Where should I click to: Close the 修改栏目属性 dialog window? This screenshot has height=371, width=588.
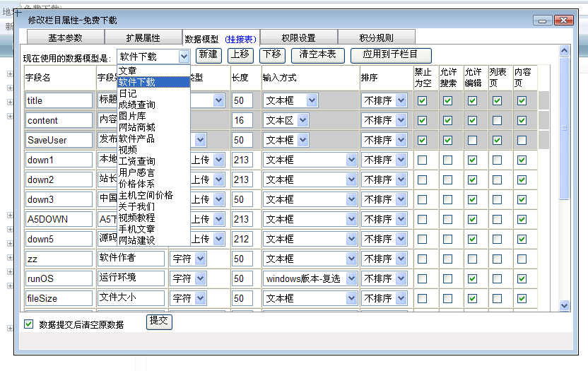coord(563,21)
